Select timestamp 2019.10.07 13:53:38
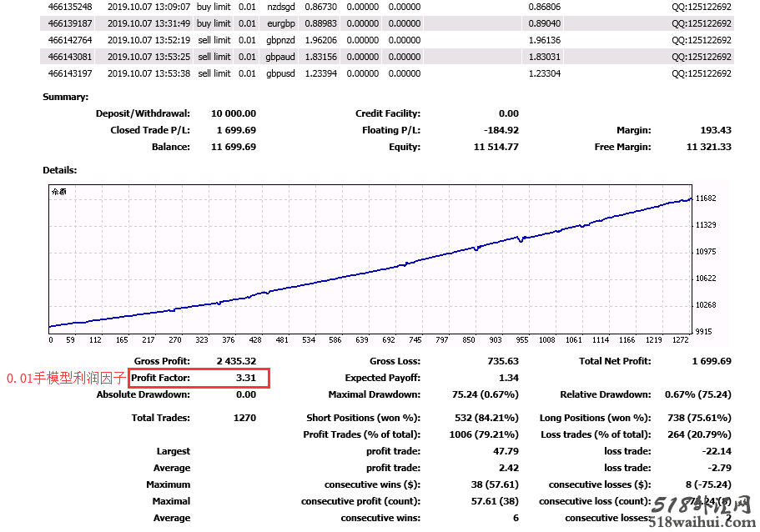 148,73
